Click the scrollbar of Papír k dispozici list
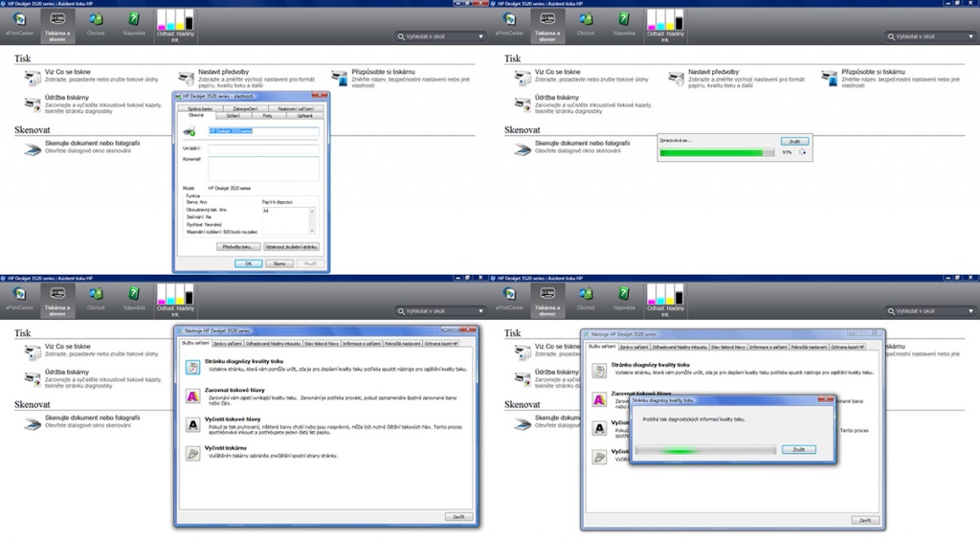Image resolution: width=980 pixels, height=543 pixels. pyautogui.click(x=312, y=220)
